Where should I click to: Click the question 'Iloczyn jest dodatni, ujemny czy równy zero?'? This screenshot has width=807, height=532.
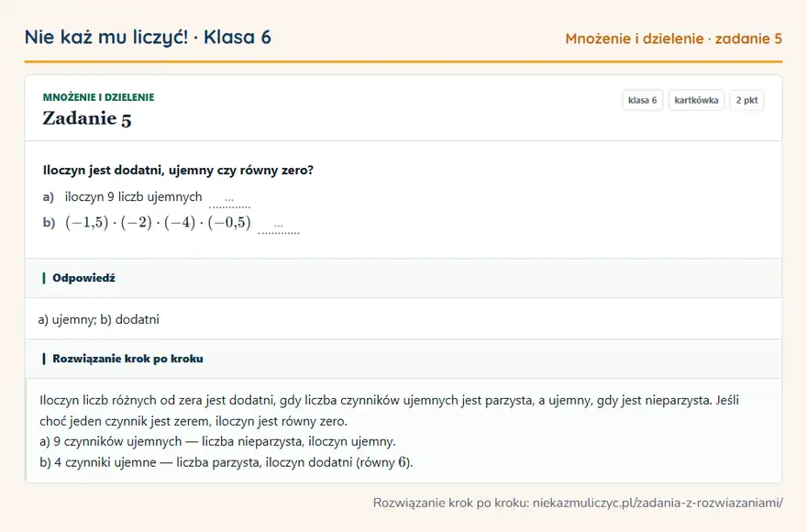[x=178, y=171]
